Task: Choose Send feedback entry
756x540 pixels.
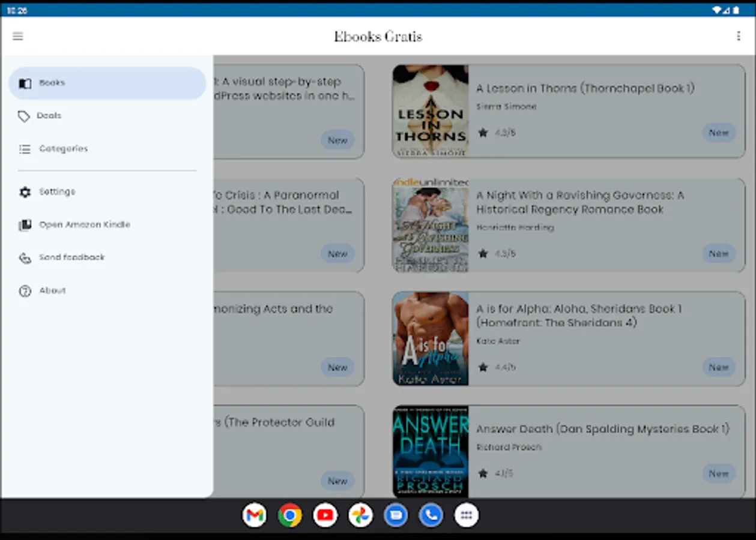Action: 71,257
